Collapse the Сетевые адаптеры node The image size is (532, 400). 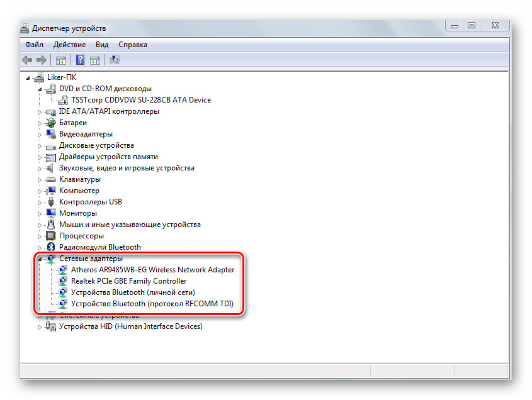[x=40, y=259]
